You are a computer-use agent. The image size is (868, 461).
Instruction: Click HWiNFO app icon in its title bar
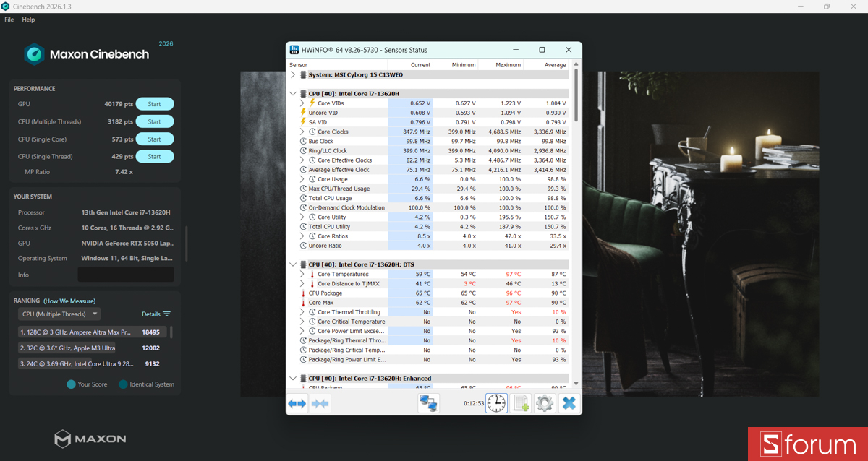pyautogui.click(x=294, y=50)
